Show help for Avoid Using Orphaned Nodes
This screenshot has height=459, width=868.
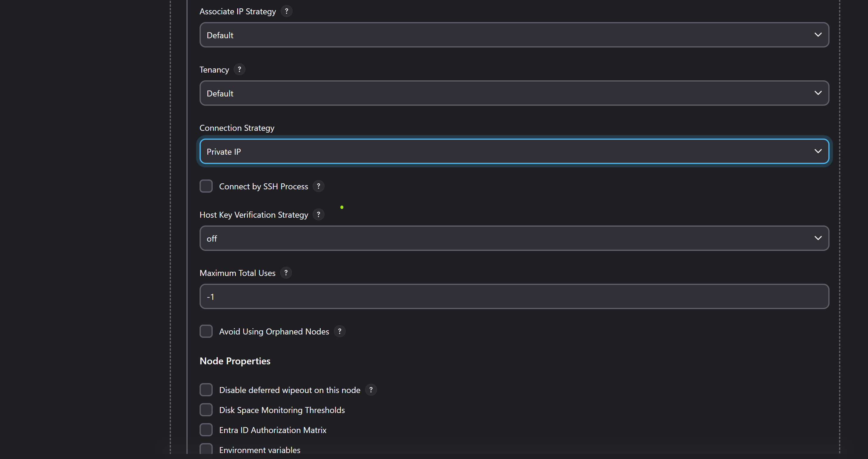[340, 331]
